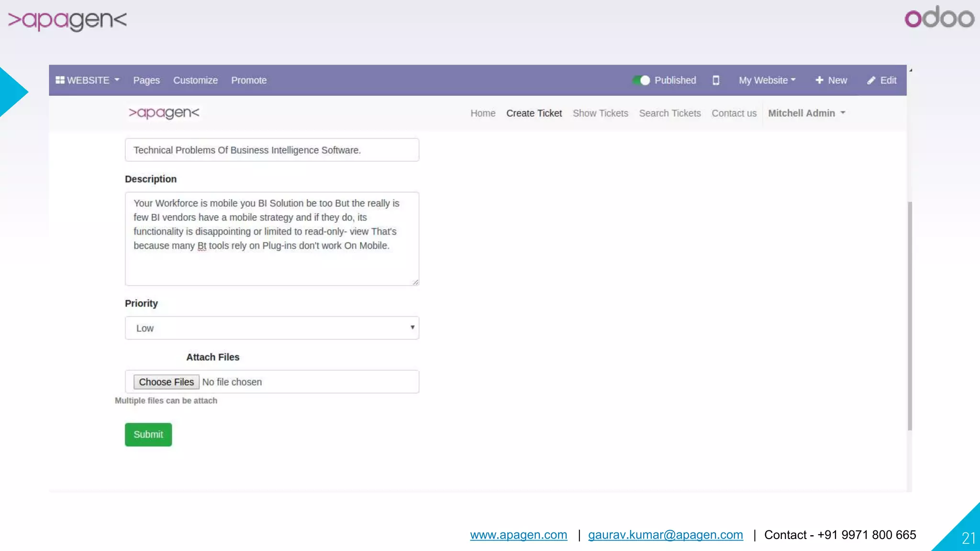This screenshot has width=980, height=551.
Task: Toggle the Published switch
Action: click(x=641, y=80)
